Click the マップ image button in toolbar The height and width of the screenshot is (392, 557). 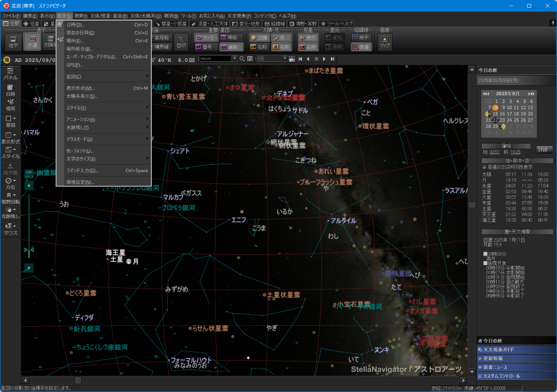pos(385,42)
